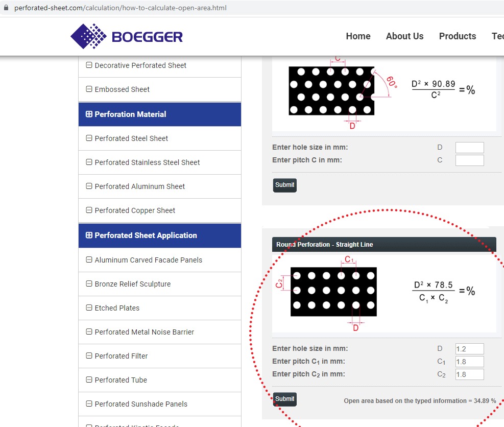Open Decorative Perforated Sheet link
Image resolution: width=504 pixels, height=427 pixels.
140,65
